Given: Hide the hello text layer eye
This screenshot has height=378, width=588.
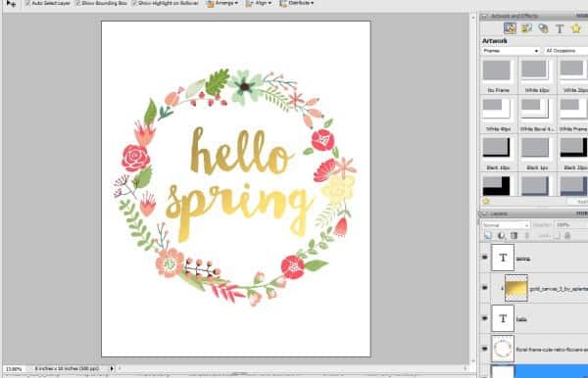Looking at the screenshot, I should point(484,318).
